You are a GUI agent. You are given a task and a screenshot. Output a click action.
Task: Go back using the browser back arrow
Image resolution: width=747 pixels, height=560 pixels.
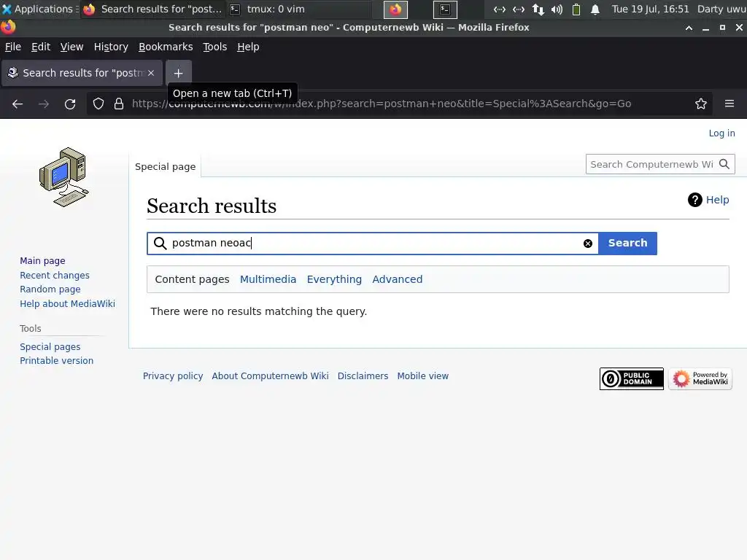coord(18,104)
